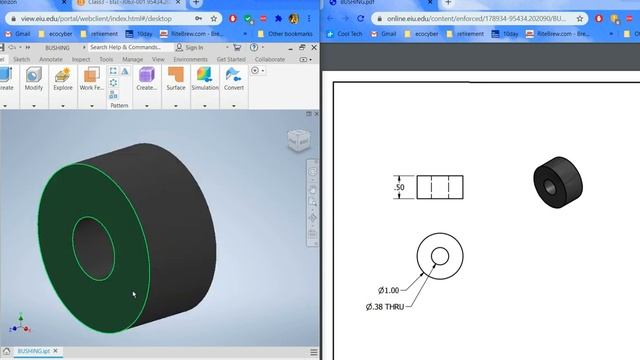Viewport: 640px width, 360px height.
Task: Open the ecocyber bookmark folder in left Chrome
Action: click(x=56, y=34)
